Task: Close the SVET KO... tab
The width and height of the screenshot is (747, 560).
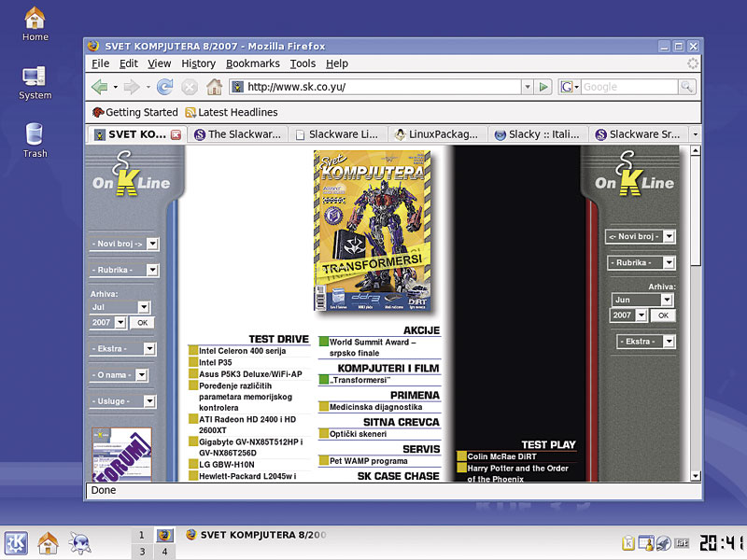Action: tap(176, 134)
